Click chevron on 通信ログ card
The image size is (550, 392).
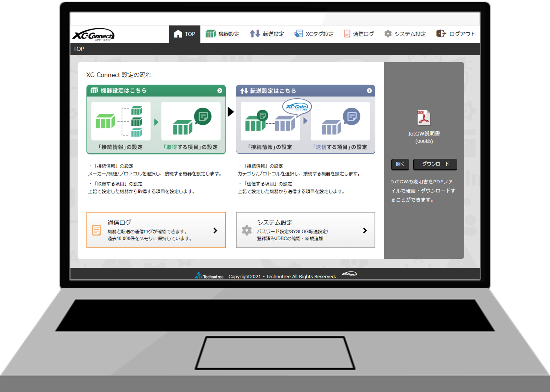point(215,230)
